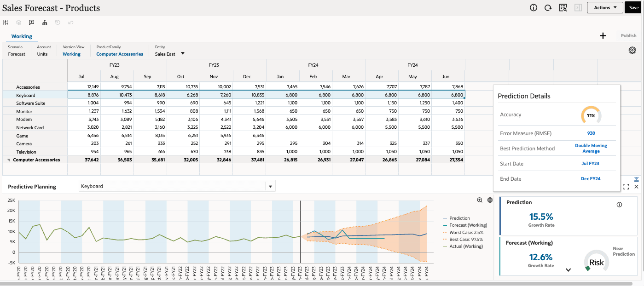The height and width of the screenshot is (286, 644).
Task: Open the grid settings gear icon
Action: pos(632,51)
